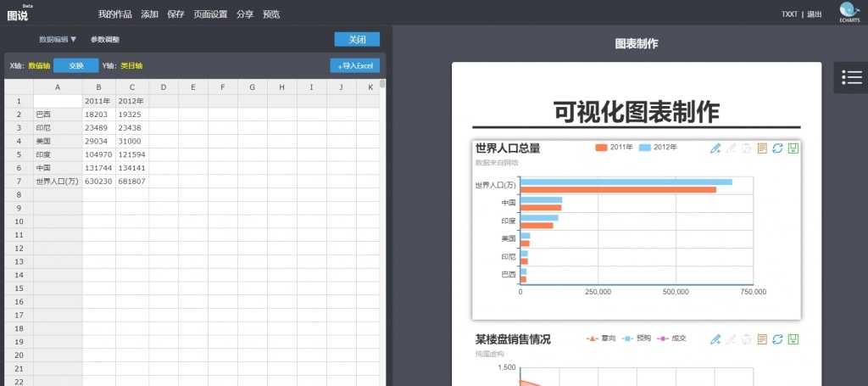Click the +导入Excel button
Image resolution: width=868 pixels, height=386 pixels.
[x=355, y=65]
